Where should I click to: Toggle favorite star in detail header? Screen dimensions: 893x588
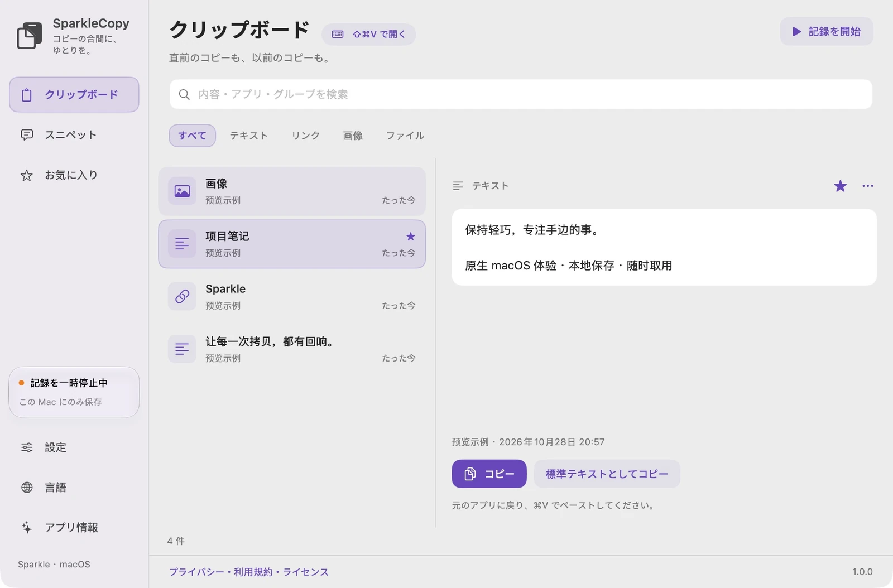(840, 186)
